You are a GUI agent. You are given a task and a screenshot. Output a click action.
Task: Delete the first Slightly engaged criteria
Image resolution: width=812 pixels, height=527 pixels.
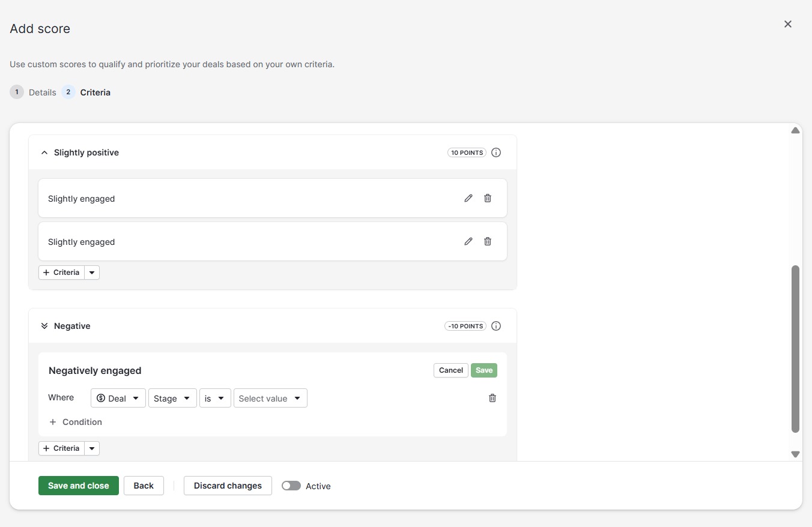tap(488, 198)
